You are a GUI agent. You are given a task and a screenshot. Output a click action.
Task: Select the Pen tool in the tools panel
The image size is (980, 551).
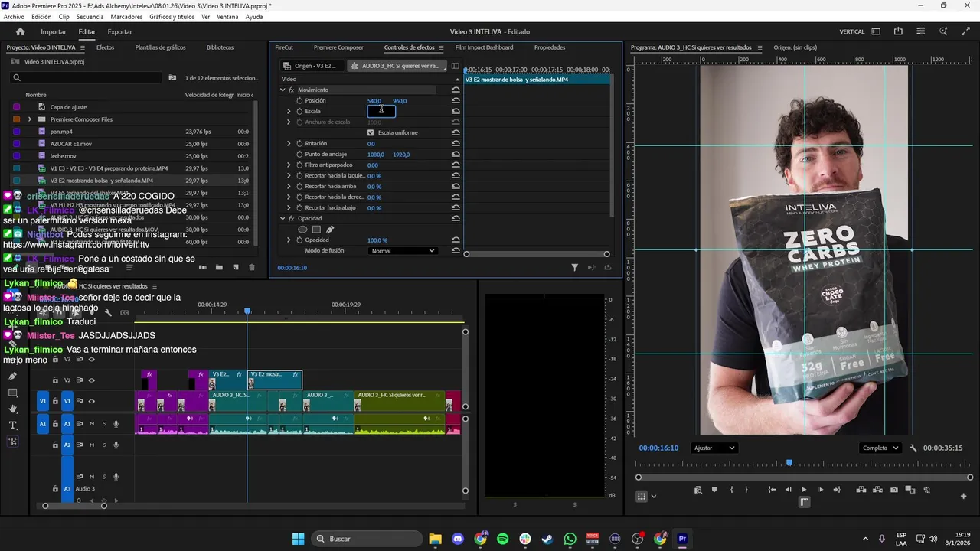coord(12,377)
